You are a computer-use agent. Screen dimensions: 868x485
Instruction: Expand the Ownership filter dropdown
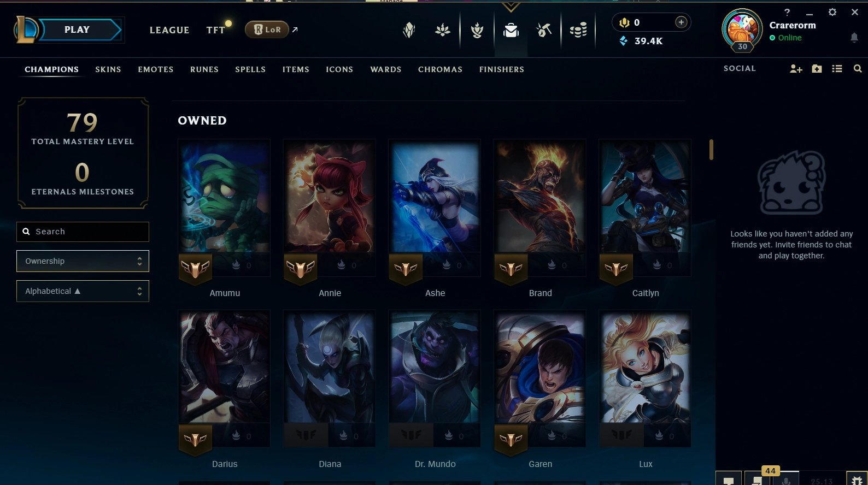point(83,261)
